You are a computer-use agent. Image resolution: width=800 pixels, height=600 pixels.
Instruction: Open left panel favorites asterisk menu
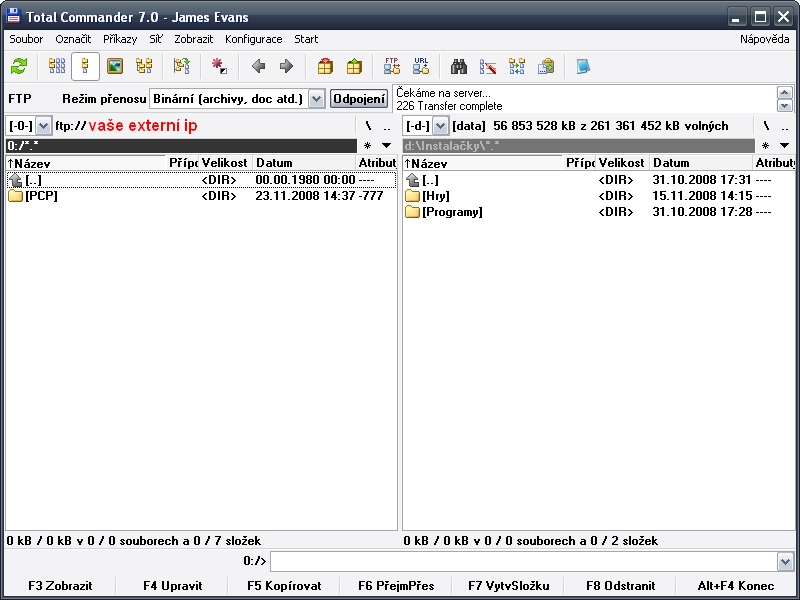click(x=367, y=146)
